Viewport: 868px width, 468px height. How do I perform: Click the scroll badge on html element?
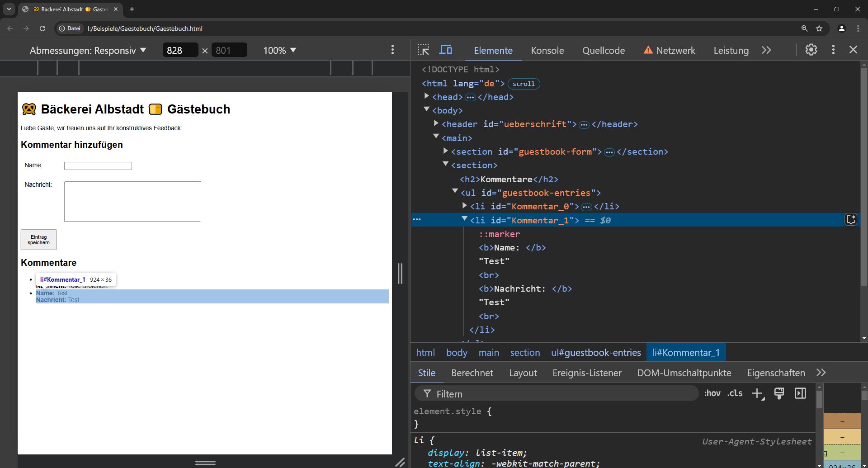[x=524, y=84]
